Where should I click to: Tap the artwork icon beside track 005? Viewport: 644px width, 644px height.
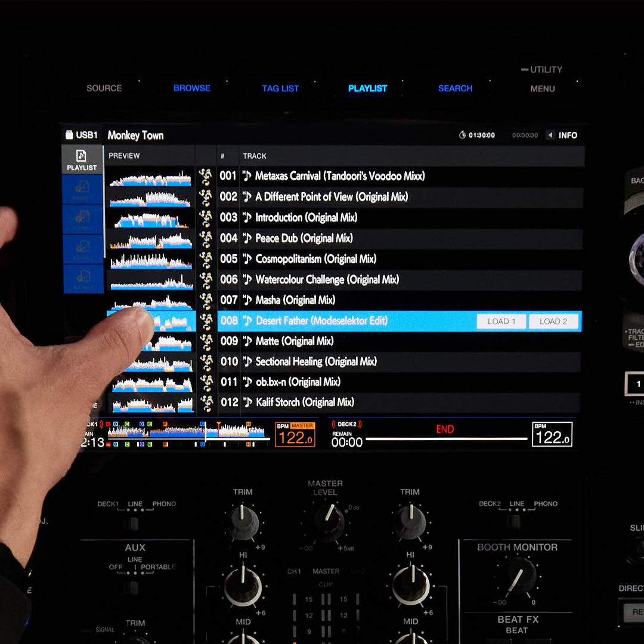coord(206,259)
